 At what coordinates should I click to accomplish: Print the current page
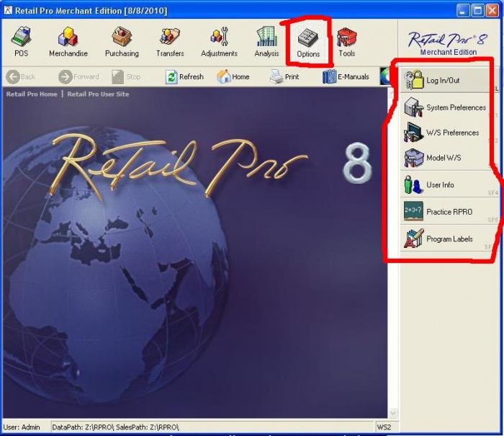click(x=284, y=77)
